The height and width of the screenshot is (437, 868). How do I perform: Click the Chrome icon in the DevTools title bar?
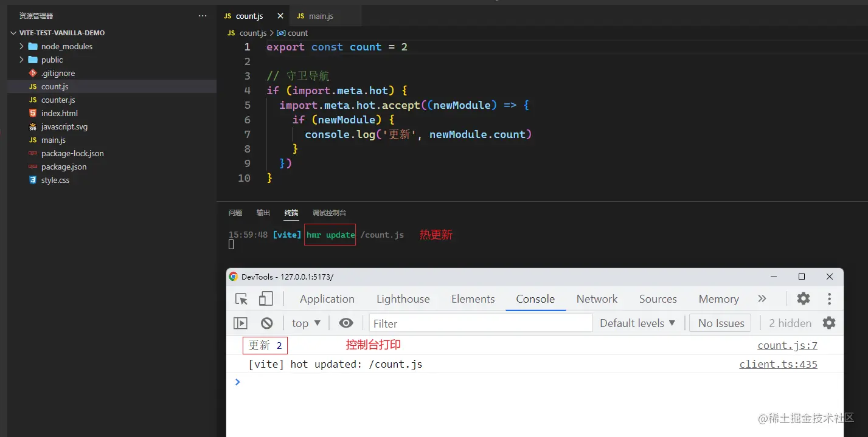tap(234, 277)
